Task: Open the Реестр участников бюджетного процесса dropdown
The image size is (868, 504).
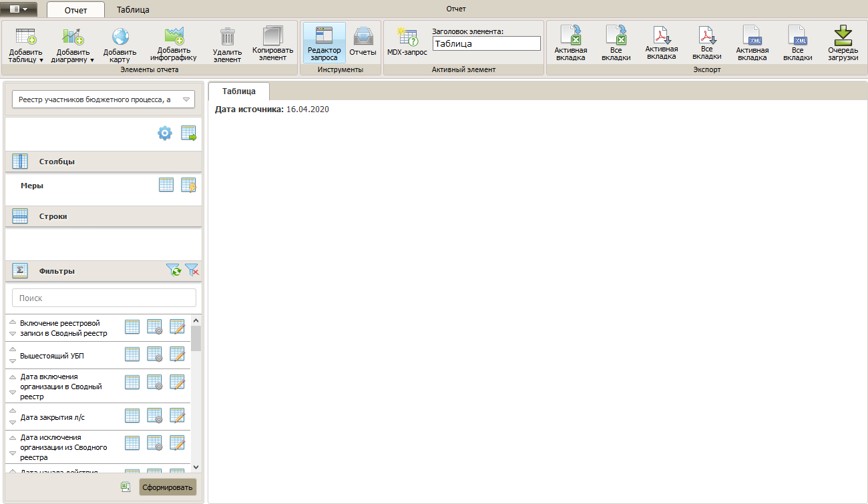Action: point(103,99)
